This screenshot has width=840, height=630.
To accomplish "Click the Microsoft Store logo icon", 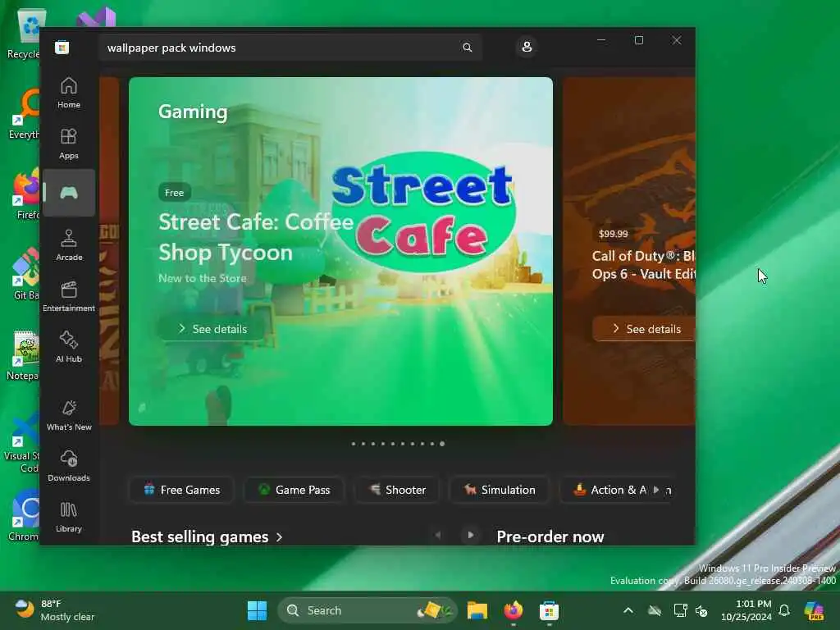I will tap(62, 48).
